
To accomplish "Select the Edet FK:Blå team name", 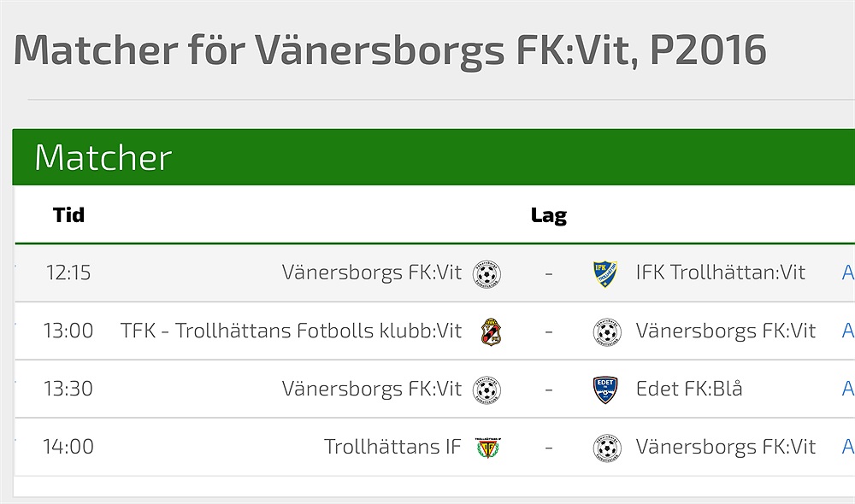I will 689,390.
